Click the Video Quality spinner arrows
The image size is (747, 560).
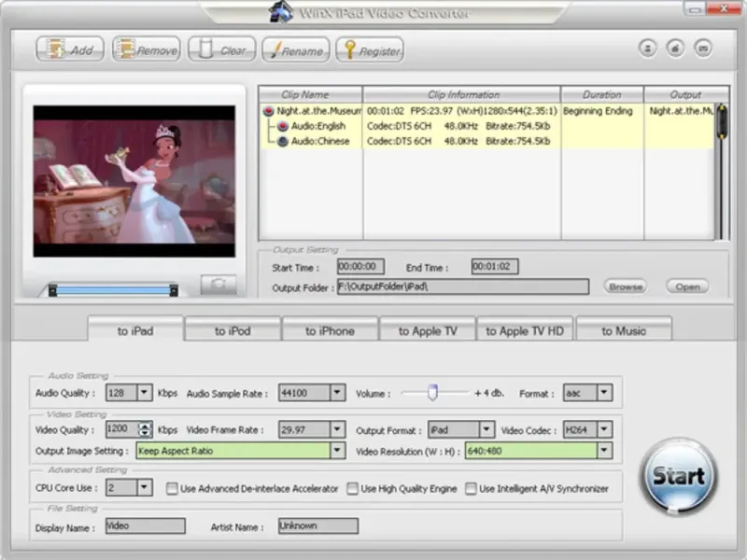(x=145, y=429)
